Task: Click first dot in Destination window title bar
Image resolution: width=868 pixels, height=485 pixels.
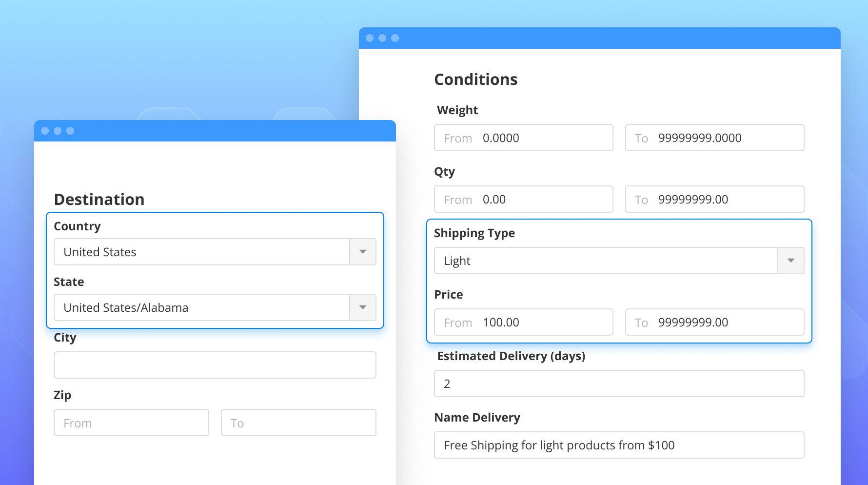Action: (45, 131)
